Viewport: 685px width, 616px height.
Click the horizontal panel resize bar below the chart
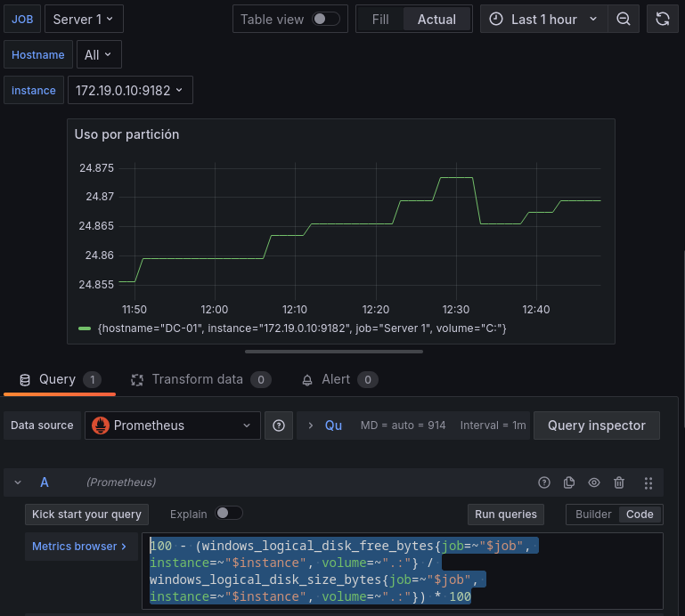pyautogui.click(x=334, y=352)
